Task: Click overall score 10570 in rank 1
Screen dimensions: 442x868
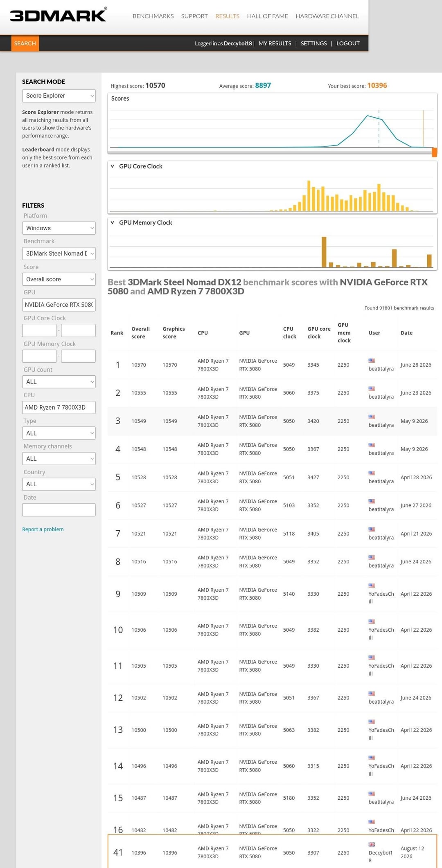Action: tap(139, 365)
